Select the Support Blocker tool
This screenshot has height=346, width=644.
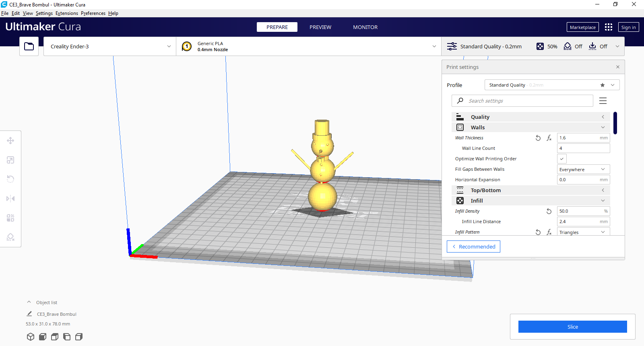10,237
